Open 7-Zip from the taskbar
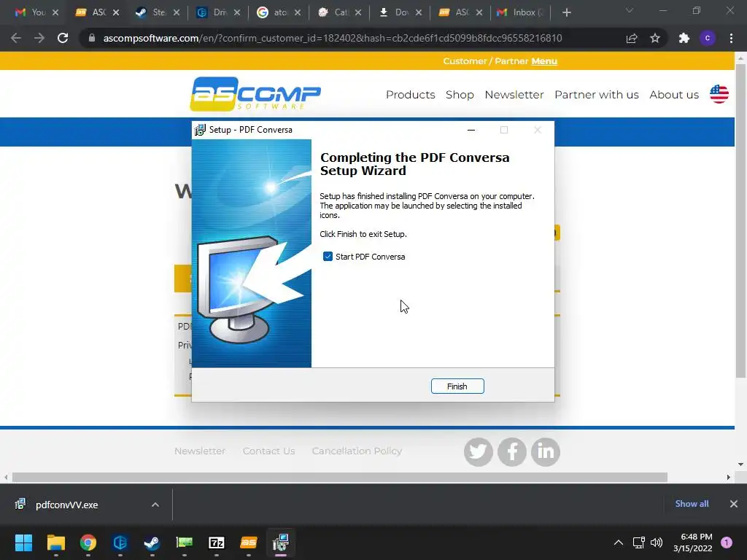 (216, 542)
